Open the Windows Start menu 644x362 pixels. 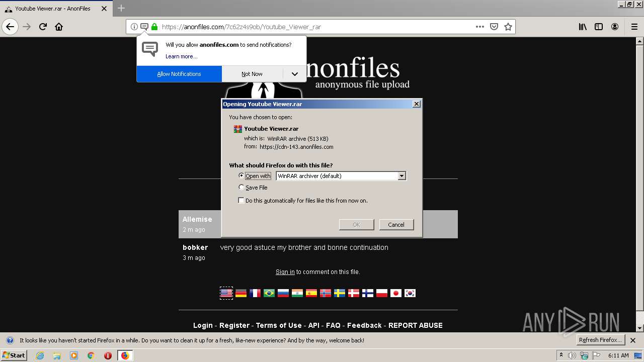click(x=14, y=355)
